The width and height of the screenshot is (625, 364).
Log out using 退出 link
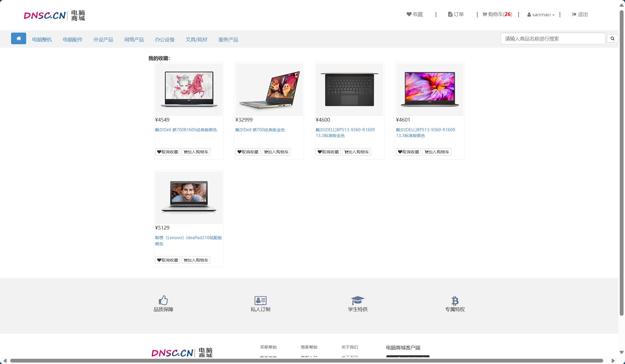580,14
